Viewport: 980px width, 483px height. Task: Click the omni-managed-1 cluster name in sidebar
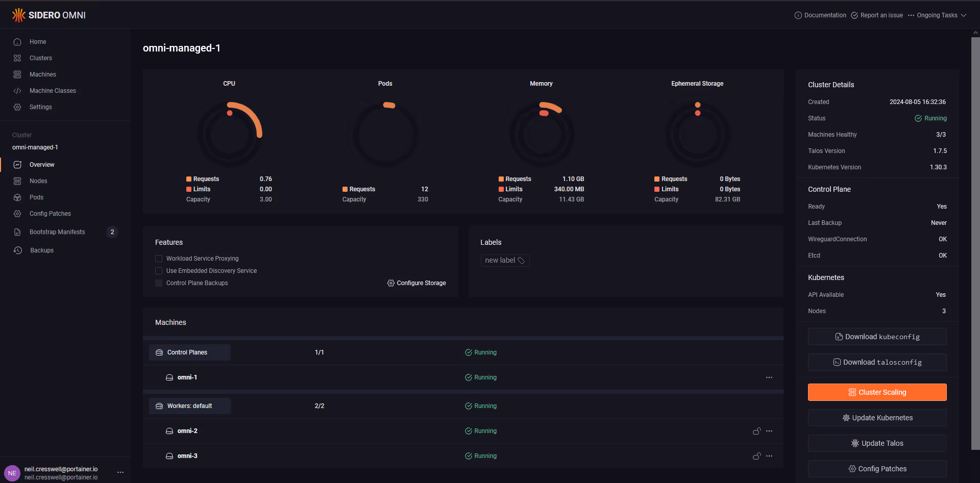click(x=35, y=147)
